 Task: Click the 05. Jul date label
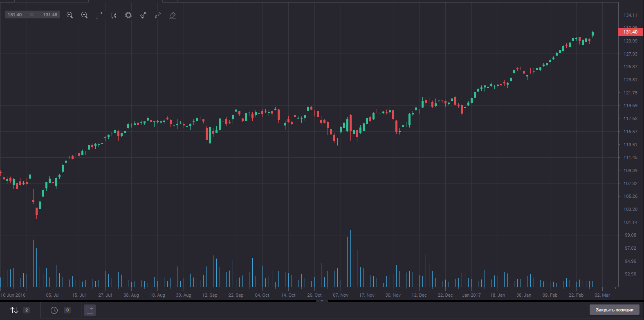click(53, 295)
